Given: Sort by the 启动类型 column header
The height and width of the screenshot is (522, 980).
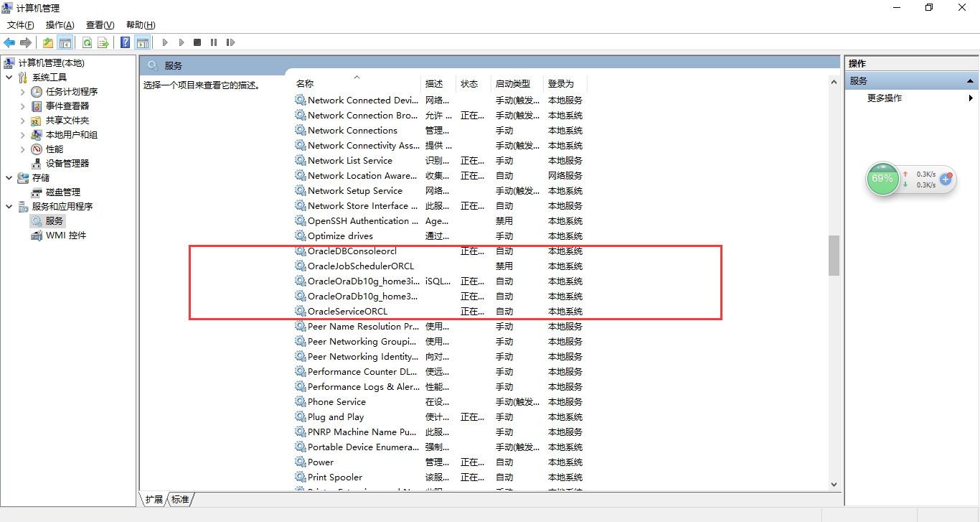Looking at the screenshot, I should pos(517,84).
